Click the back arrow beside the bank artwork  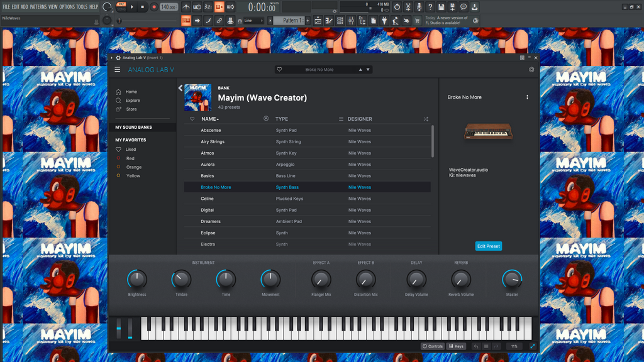tap(180, 88)
